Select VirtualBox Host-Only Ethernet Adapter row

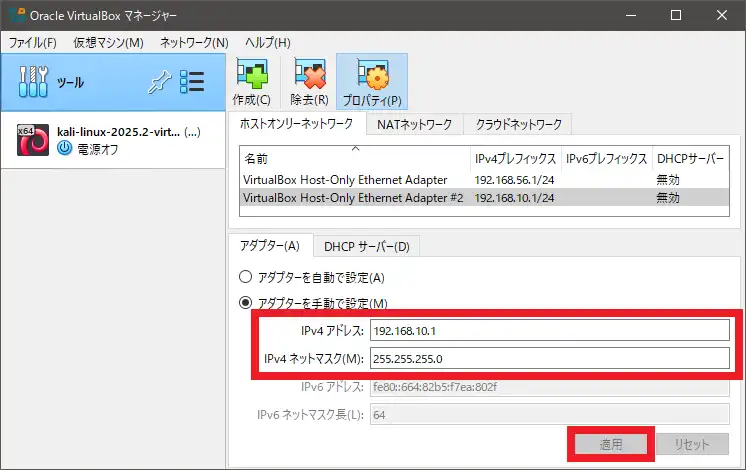tap(484, 180)
